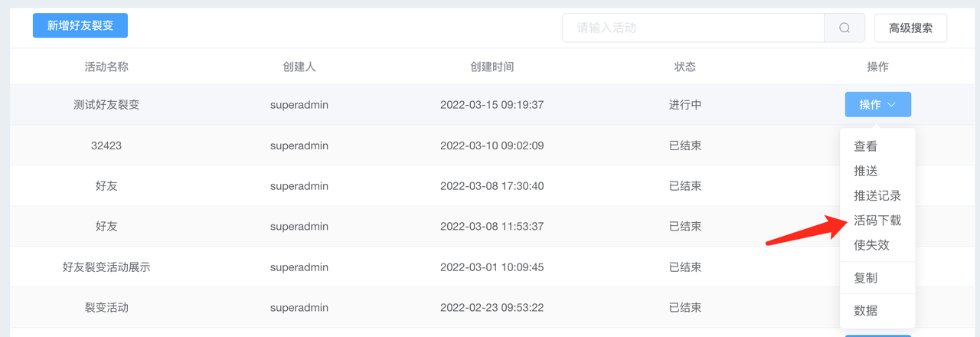Click the 状态 column header
Screen dimensions: 980x337
685,67
